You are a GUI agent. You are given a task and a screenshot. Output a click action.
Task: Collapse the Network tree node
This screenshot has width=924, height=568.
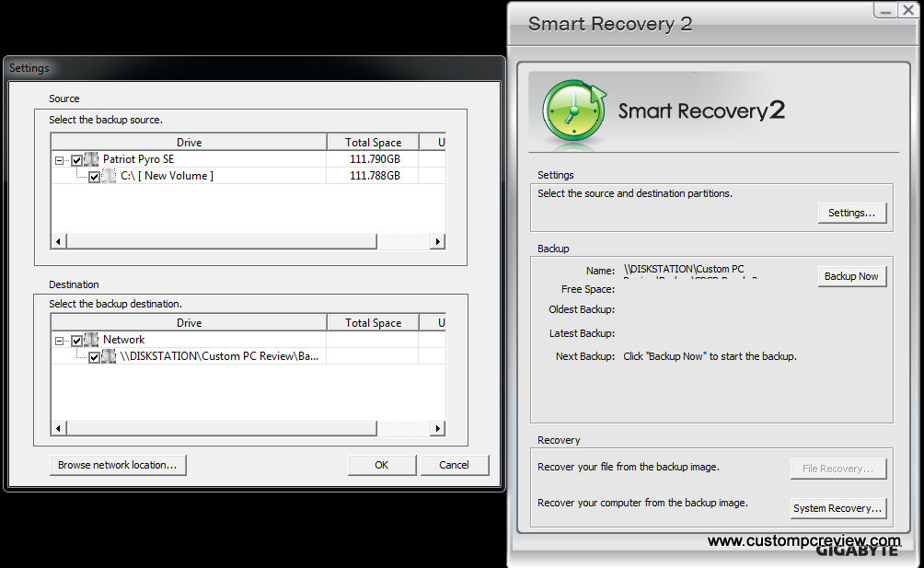60,341
